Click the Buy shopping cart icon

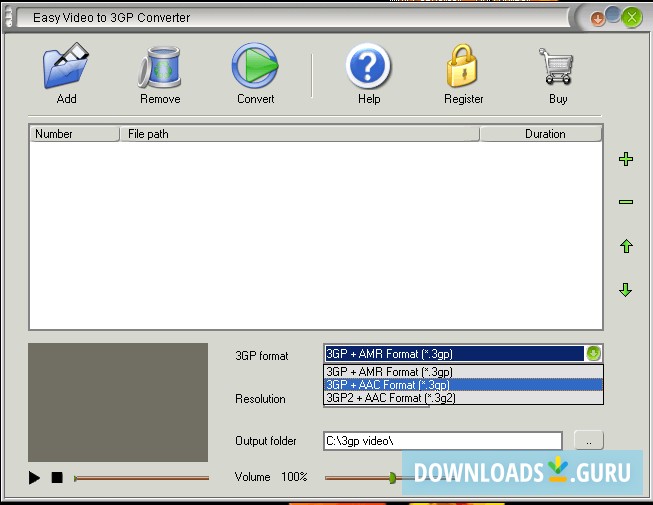[x=556, y=66]
